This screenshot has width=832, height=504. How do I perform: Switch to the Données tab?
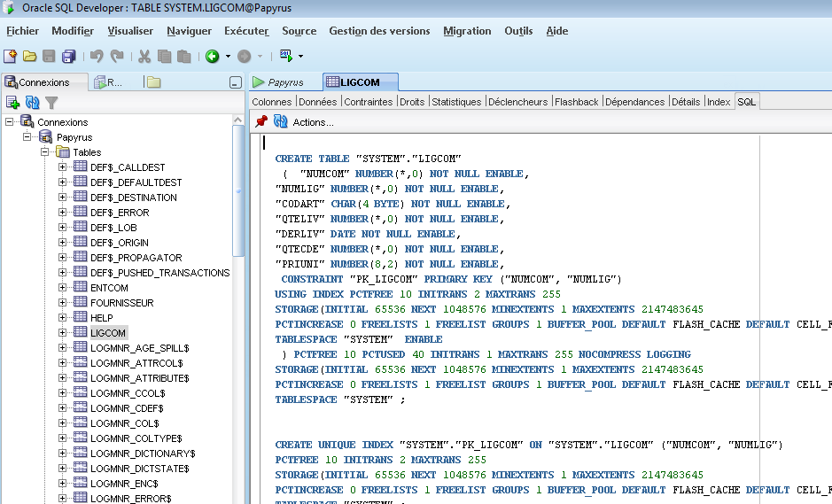[317, 102]
